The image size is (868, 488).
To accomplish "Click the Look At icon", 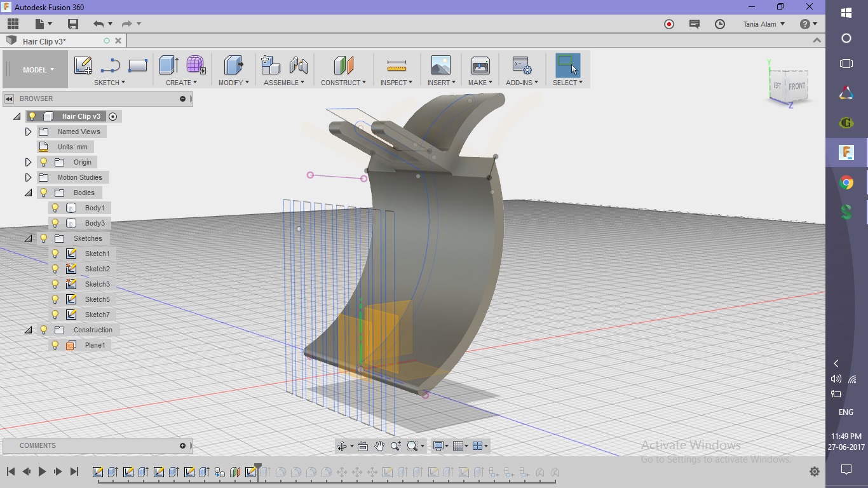I will [363, 446].
